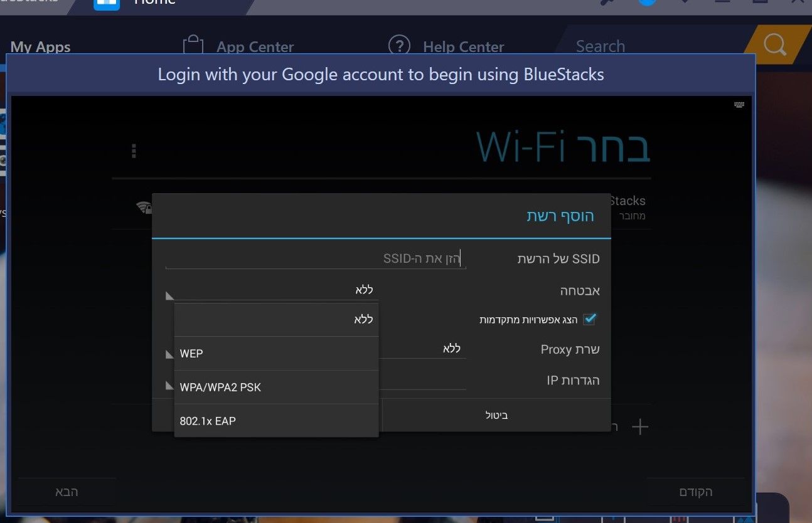This screenshot has height=523, width=812.
Task: Open the Help Center question mark icon
Action: (x=399, y=46)
